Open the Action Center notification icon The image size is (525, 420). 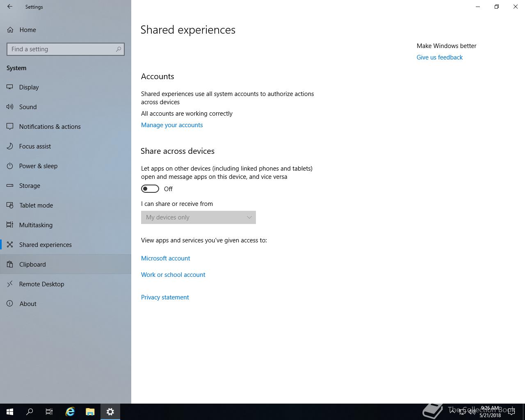[511, 411]
